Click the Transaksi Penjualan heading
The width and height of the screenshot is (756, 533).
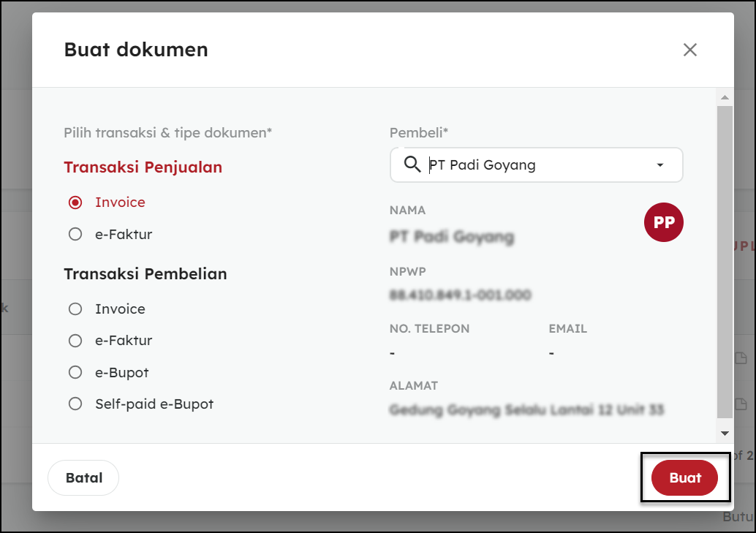[x=143, y=167]
